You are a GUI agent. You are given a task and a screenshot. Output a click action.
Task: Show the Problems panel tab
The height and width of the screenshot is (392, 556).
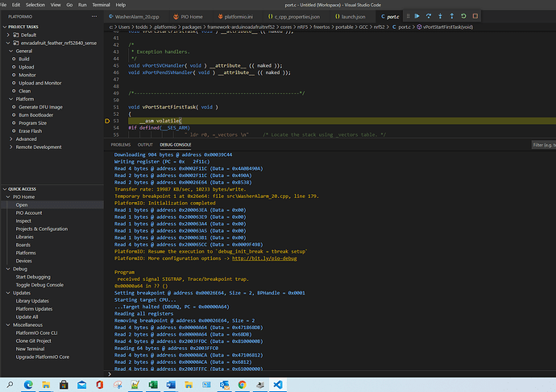[x=121, y=145]
